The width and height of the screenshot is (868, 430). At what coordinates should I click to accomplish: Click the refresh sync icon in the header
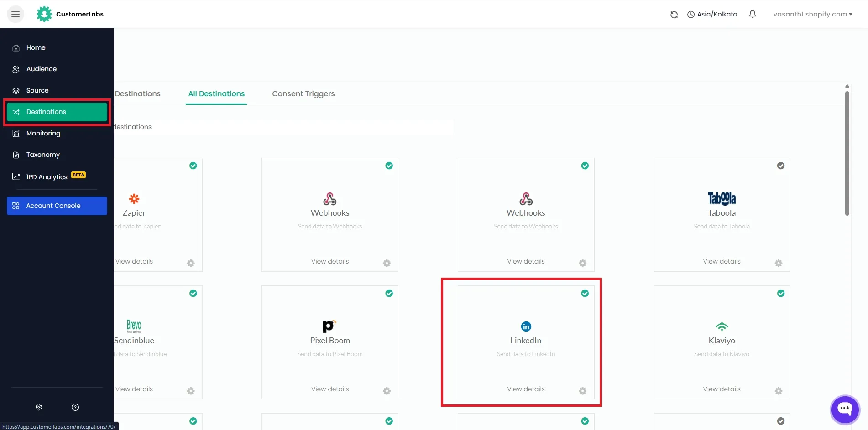[674, 15]
